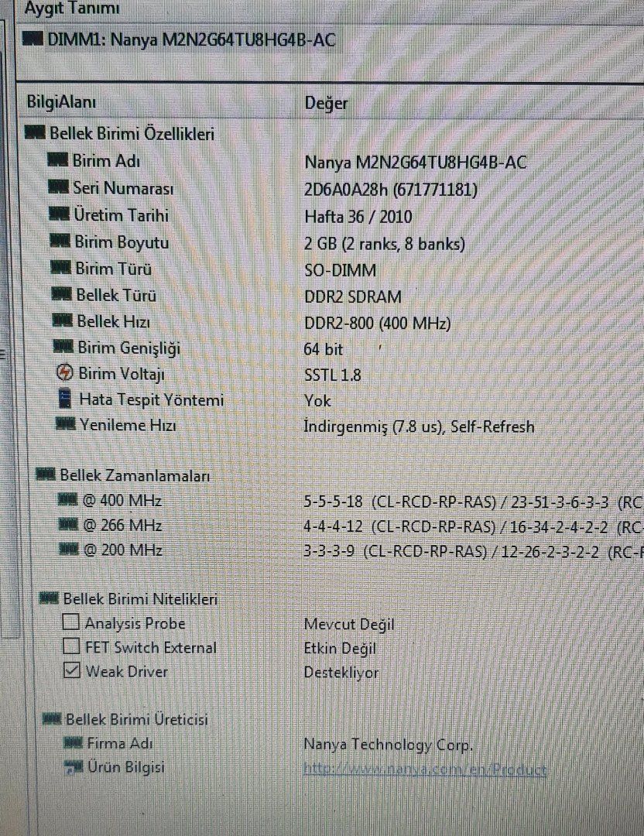Image resolution: width=644 pixels, height=836 pixels.
Task: Click the Birim Voltajı lightning icon
Action: 64,372
